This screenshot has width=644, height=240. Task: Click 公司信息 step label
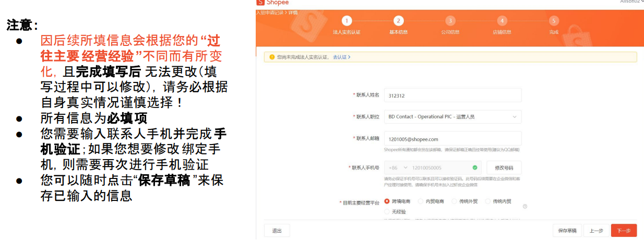pyautogui.click(x=450, y=32)
